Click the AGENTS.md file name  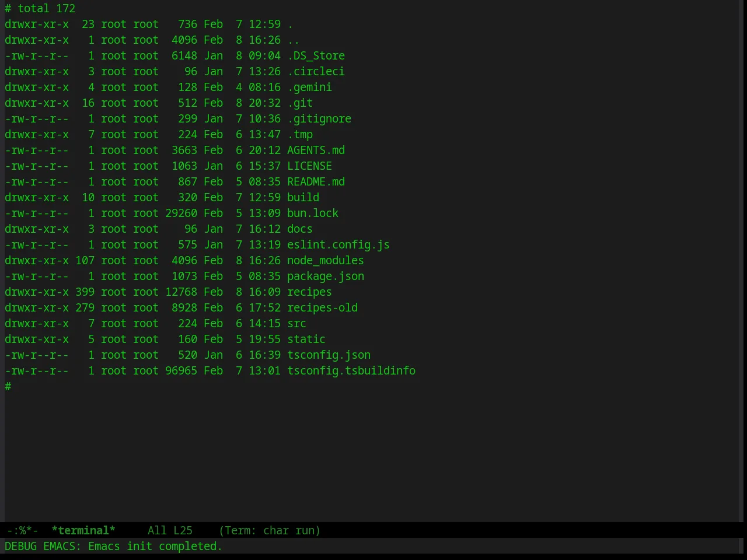pos(316,150)
